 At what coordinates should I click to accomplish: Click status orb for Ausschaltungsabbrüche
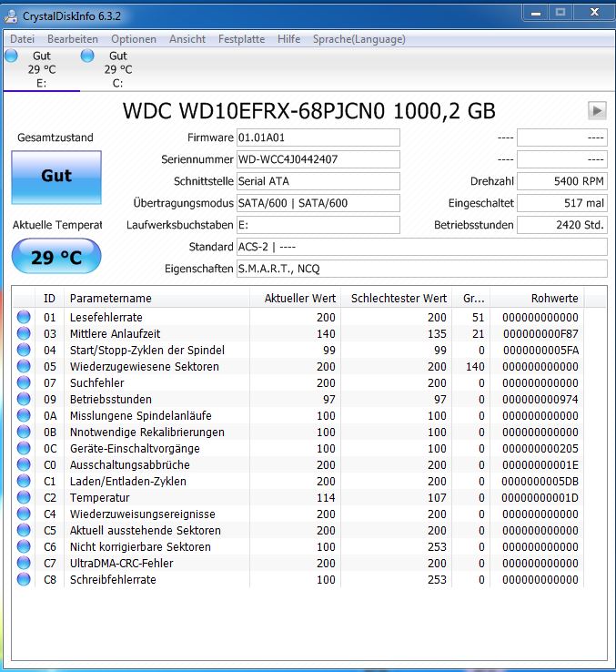coord(24,464)
